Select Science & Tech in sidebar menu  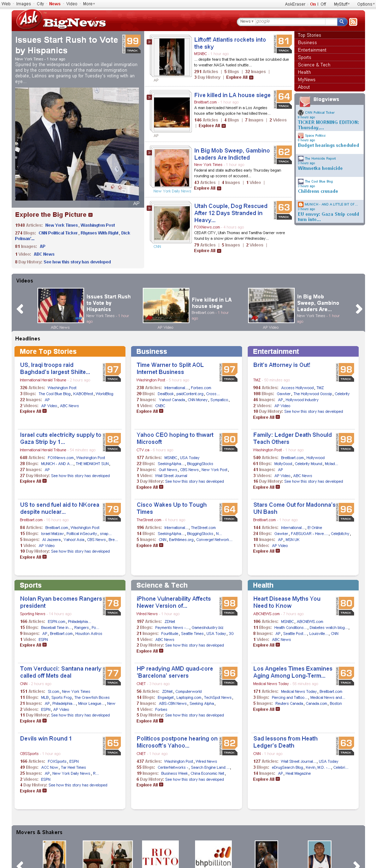point(314,65)
